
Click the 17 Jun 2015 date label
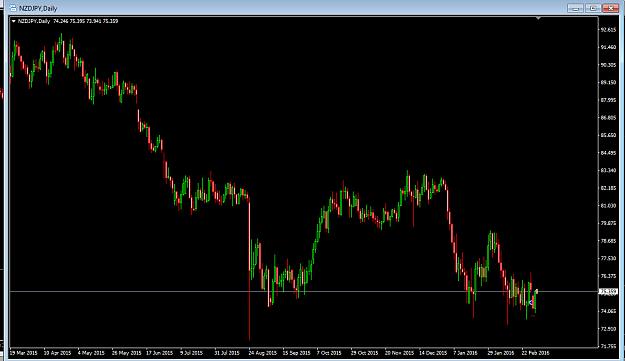[x=159, y=353]
